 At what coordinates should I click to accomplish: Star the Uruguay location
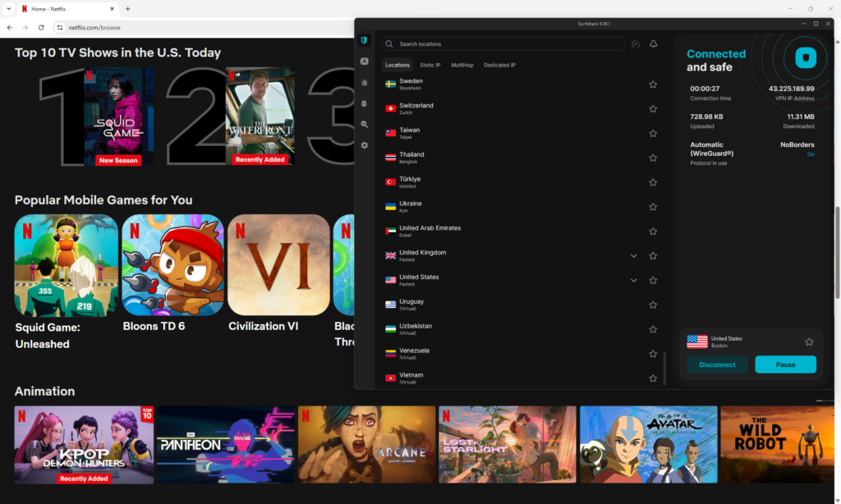point(653,305)
